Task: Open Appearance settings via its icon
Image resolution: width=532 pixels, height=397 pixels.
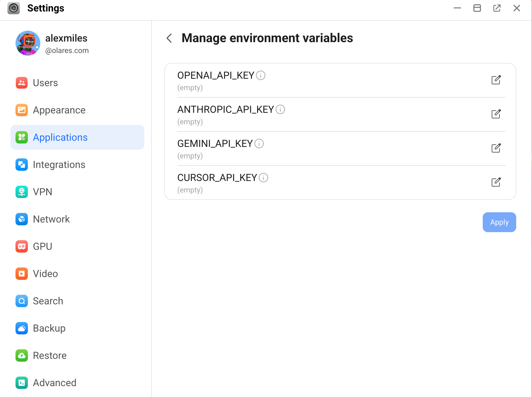Action: [x=21, y=110]
